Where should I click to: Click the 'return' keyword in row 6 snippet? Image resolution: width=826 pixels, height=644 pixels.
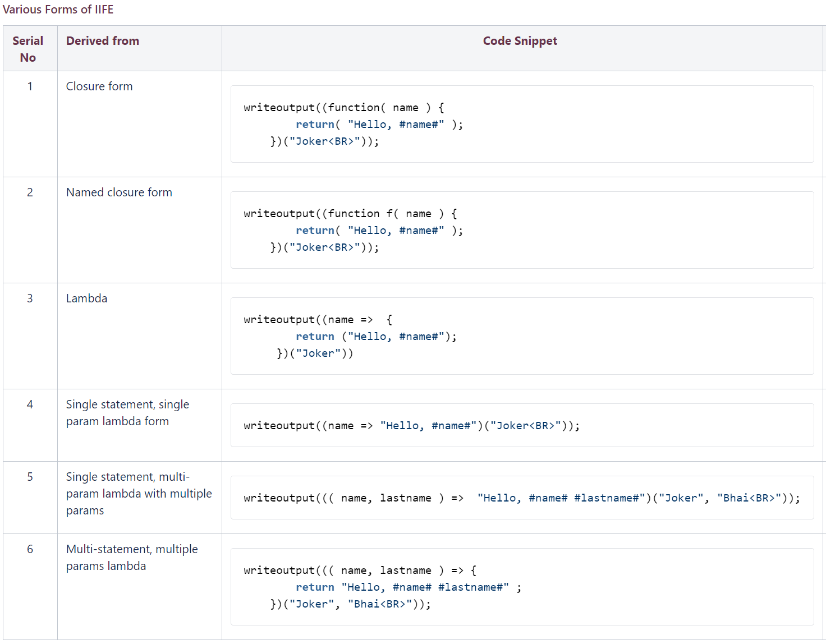point(315,587)
